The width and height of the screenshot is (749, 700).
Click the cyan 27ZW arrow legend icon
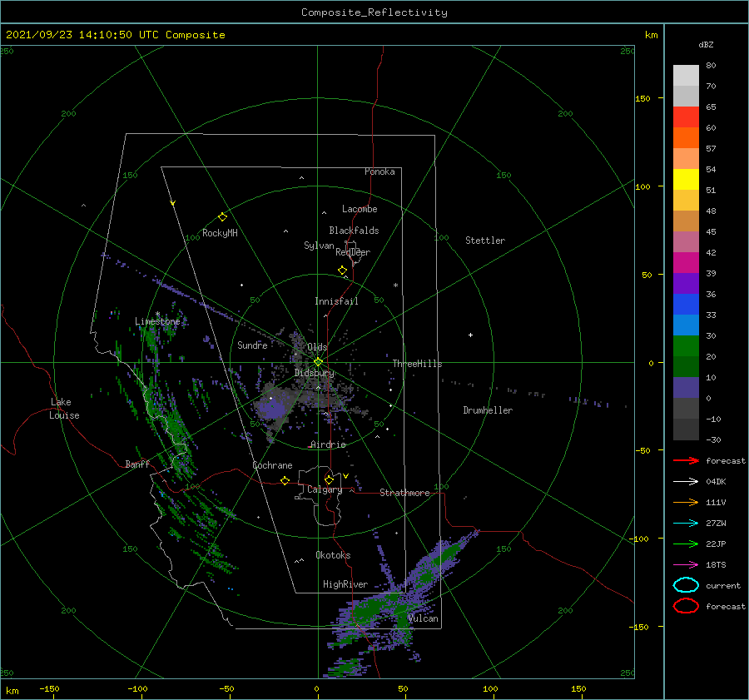[686, 524]
